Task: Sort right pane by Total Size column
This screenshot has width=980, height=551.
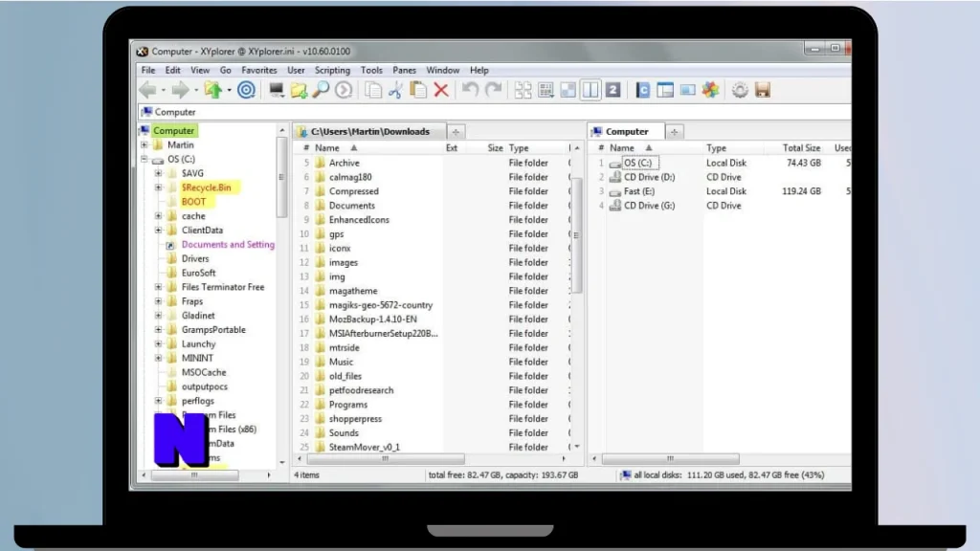Action: click(801, 148)
